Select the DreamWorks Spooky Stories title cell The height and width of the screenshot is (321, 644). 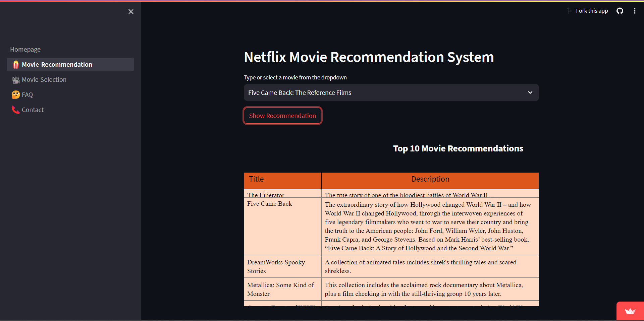[283, 266]
